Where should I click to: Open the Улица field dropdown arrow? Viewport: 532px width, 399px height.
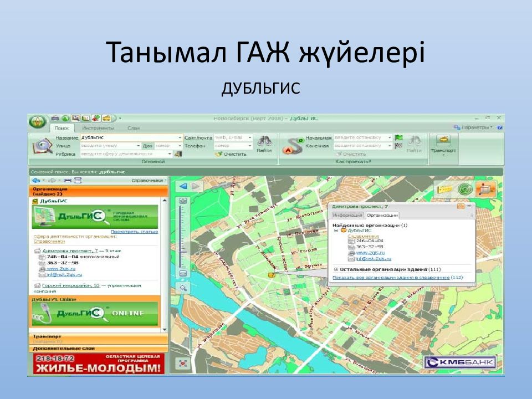pyautogui.click(x=139, y=146)
